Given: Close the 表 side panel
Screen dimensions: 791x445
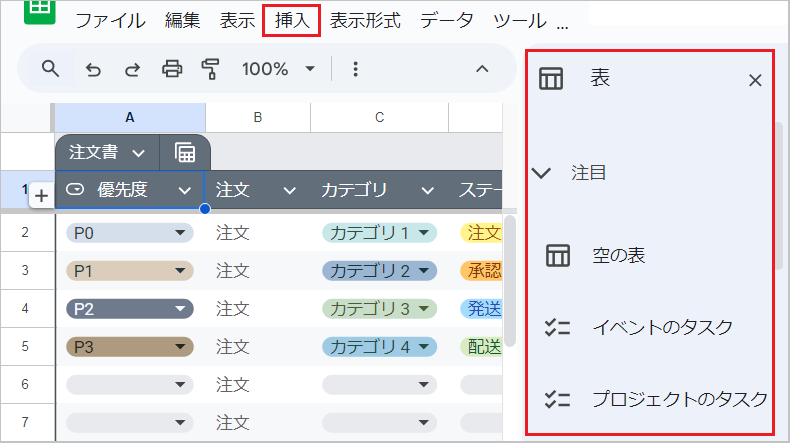Looking at the screenshot, I should pyautogui.click(x=755, y=80).
